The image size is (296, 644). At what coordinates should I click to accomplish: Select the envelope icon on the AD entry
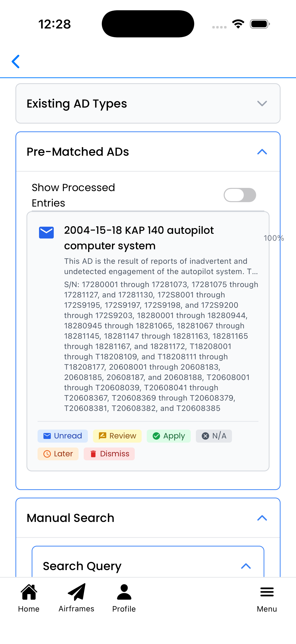click(46, 232)
